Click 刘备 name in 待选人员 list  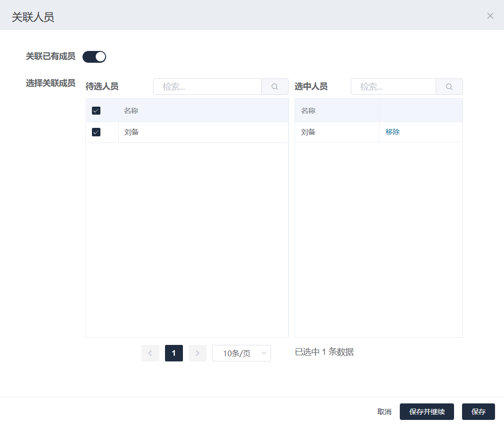pos(132,132)
